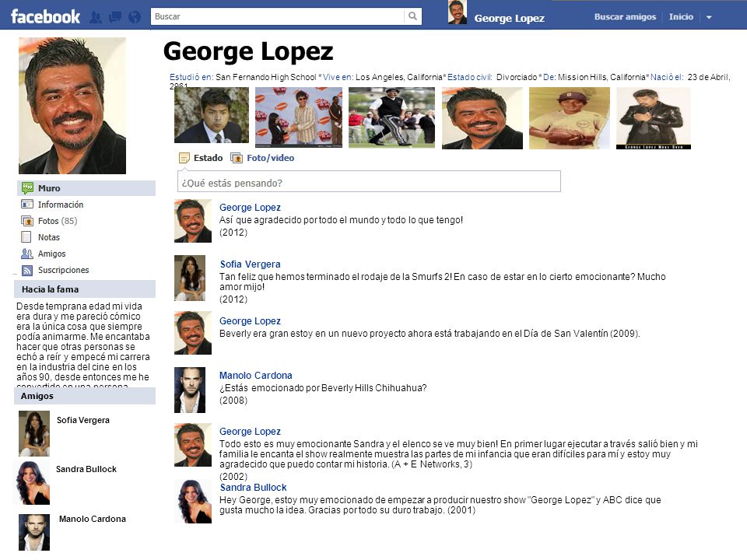Viewport: 747px width, 560px height.
Task: Click the Nació el label
Action: pos(667,77)
